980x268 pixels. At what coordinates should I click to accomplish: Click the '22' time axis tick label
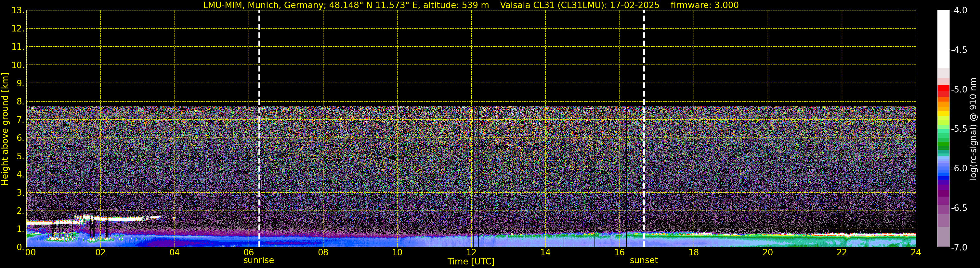842,252
